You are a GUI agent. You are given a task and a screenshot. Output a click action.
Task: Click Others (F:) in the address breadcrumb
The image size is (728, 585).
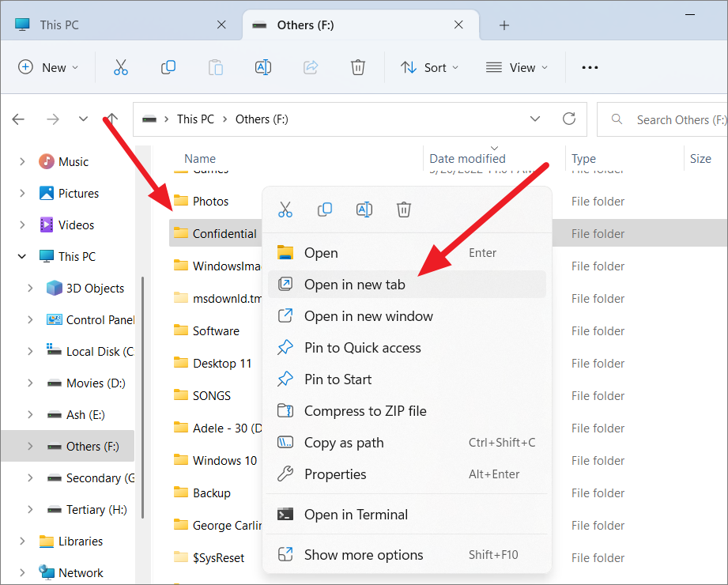262,119
